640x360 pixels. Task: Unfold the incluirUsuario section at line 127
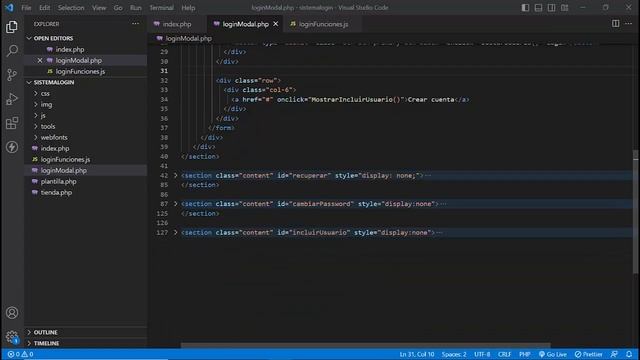[x=176, y=232]
